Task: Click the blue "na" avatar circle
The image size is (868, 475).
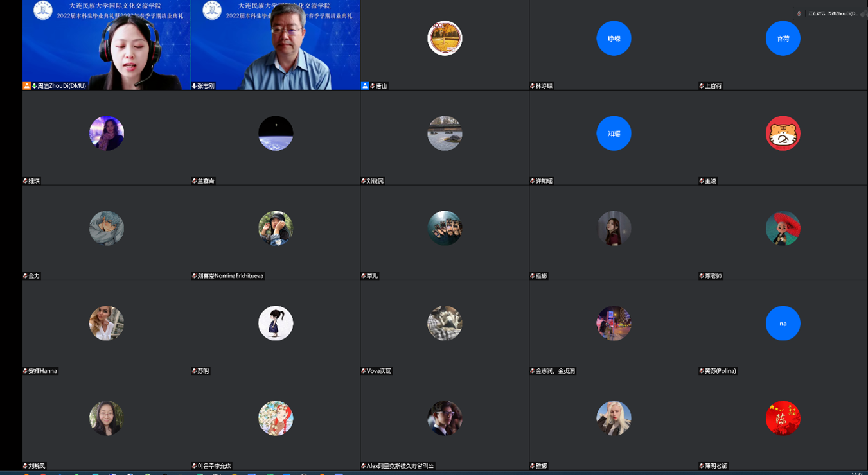Action: pos(783,324)
